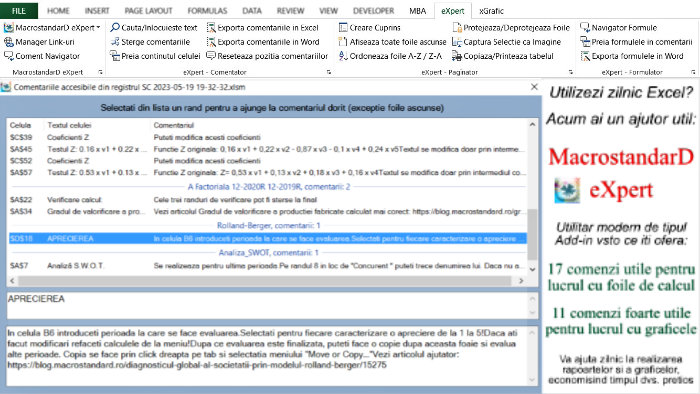The height and width of the screenshot is (394, 700).
Task: Open the MBA ribbon tab
Action: (x=417, y=11)
